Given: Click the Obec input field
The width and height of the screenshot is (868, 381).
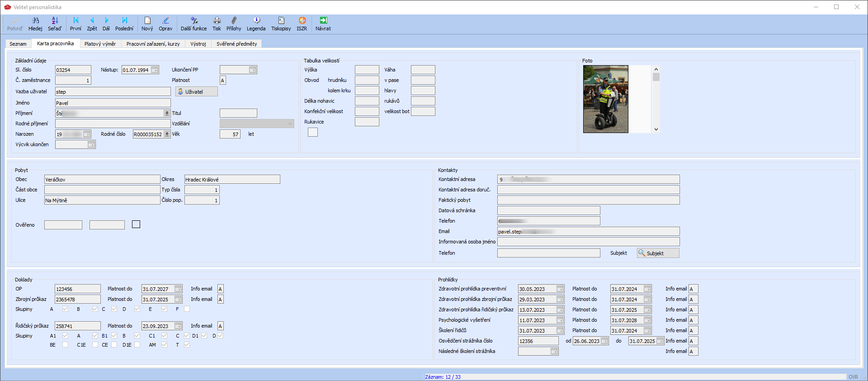Looking at the screenshot, I should point(102,179).
